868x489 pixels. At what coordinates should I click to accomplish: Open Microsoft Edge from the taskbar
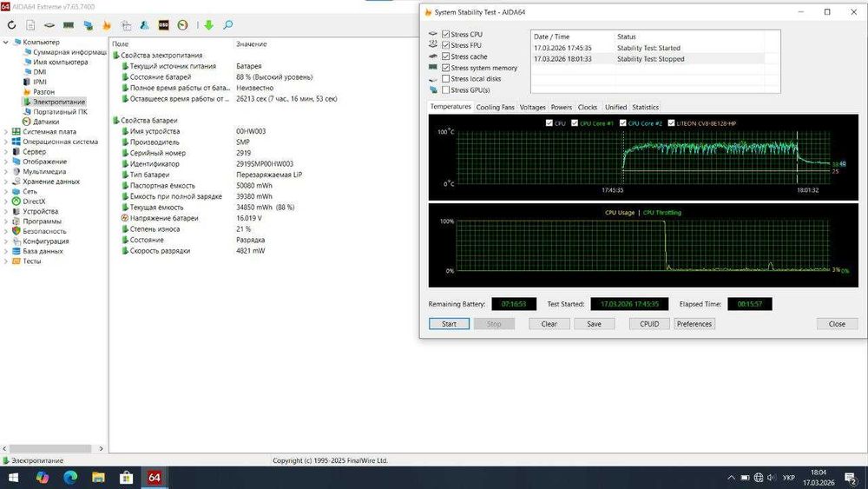point(70,478)
